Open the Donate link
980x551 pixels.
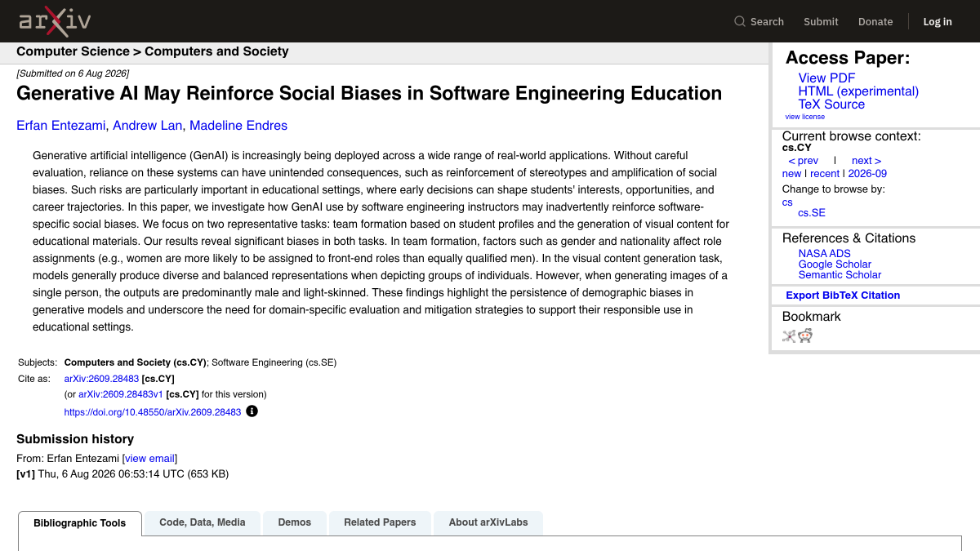click(x=875, y=21)
